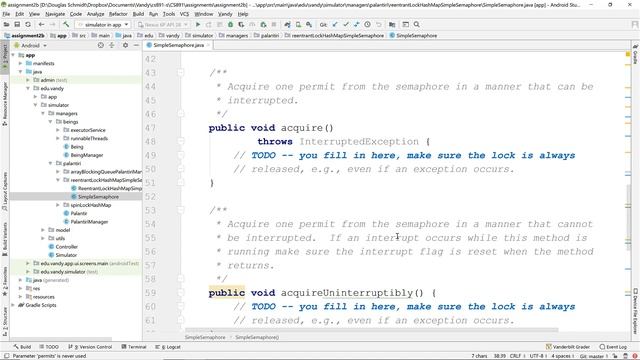Click the Revert undo arrow icon
The image size is (640, 360).
point(378,24)
